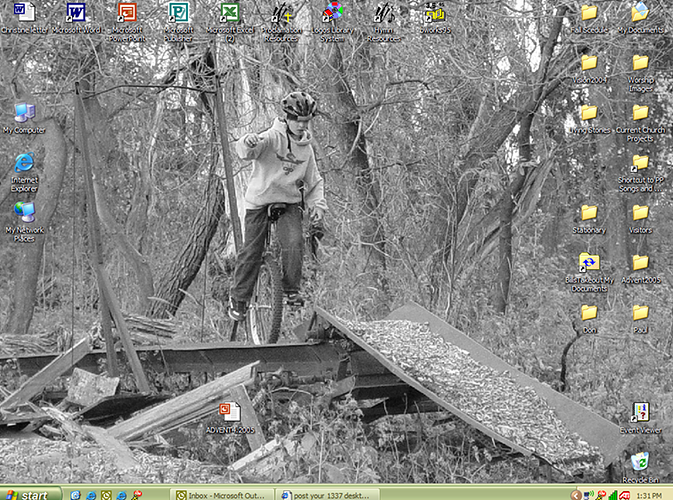Image resolution: width=673 pixels, height=500 pixels.
Task: Click the Start button
Action: click(30, 494)
